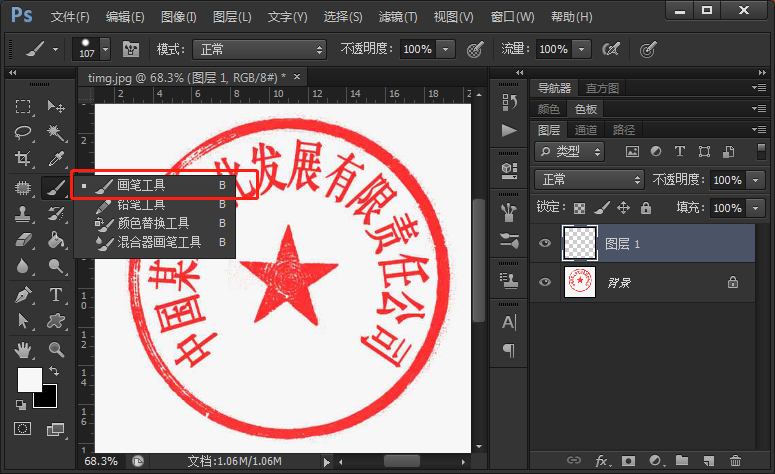Viewport: 775px width, 474px height.
Task: Select the Paint Bucket tool
Action: [56, 240]
